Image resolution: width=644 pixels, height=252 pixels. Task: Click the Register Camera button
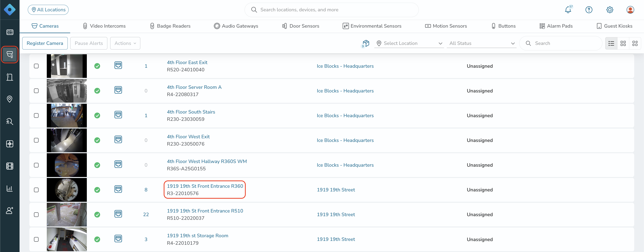[45, 43]
